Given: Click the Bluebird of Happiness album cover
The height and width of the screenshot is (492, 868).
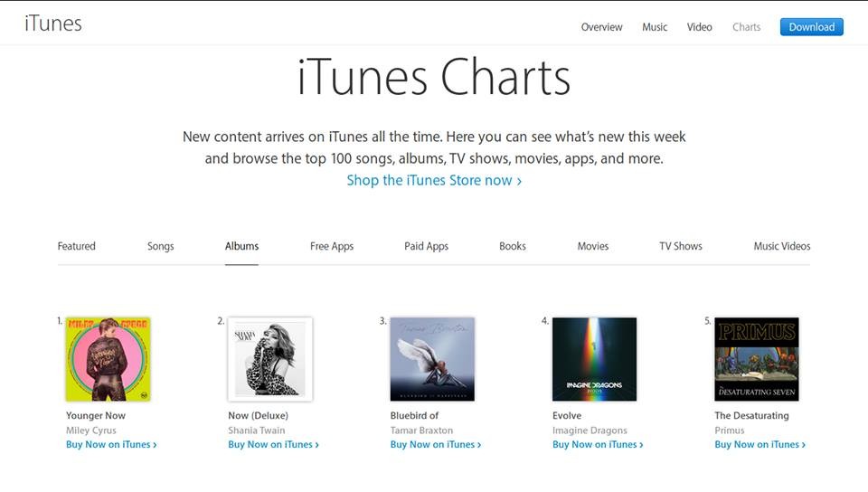Looking at the screenshot, I should pos(432,359).
